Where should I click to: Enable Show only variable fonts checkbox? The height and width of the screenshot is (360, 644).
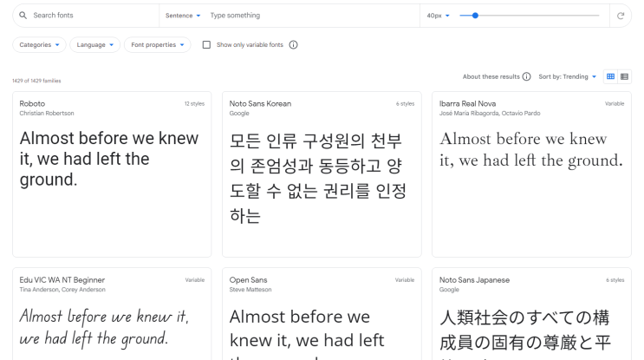click(x=206, y=45)
